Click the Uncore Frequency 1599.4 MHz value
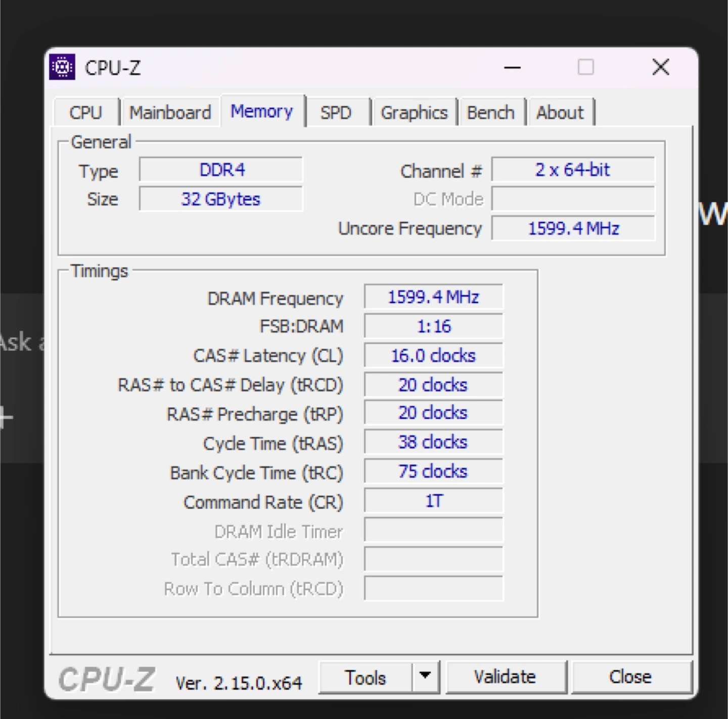Viewport: 728px width, 719px height. tap(573, 228)
